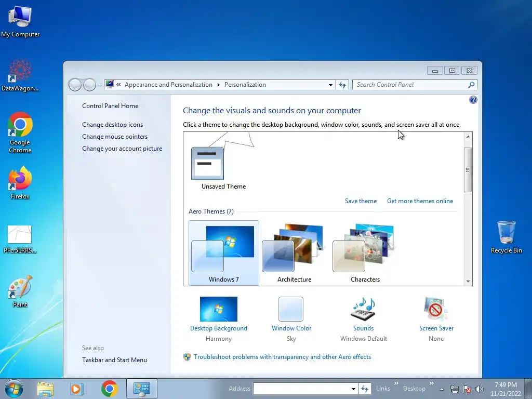Click Troubleshoot problems with transparency link
The width and height of the screenshot is (532, 399).
click(x=282, y=357)
